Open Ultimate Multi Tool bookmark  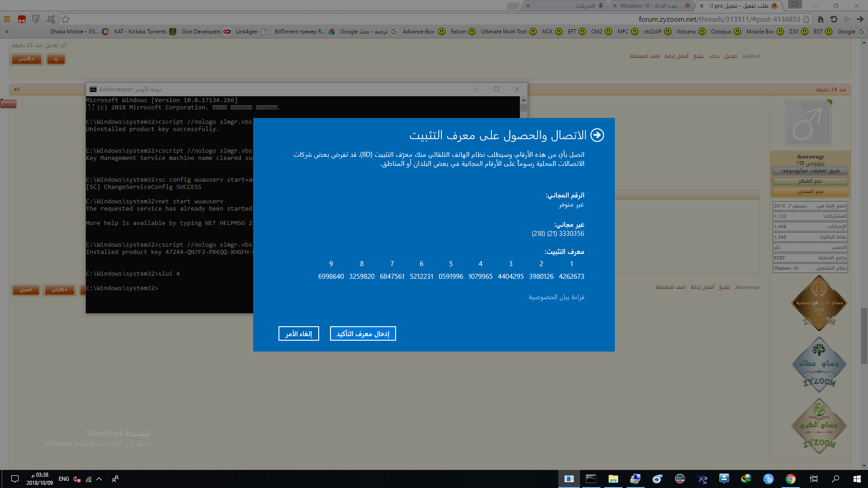tap(509, 32)
